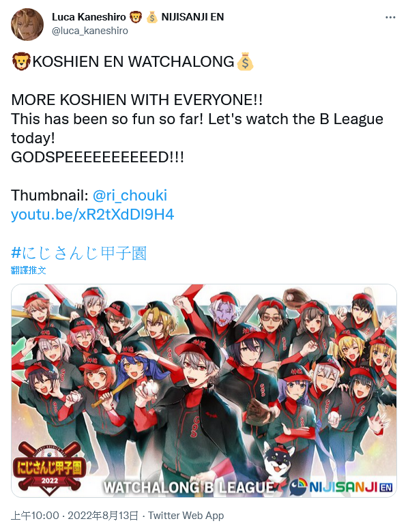
Task: Open the three-dot more options menu
Action: (x=390, y=17)
